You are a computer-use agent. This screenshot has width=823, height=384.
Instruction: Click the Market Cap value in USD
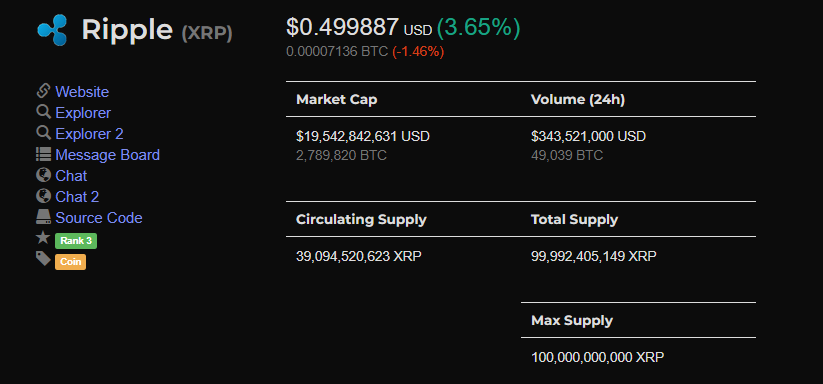[363, 136]
